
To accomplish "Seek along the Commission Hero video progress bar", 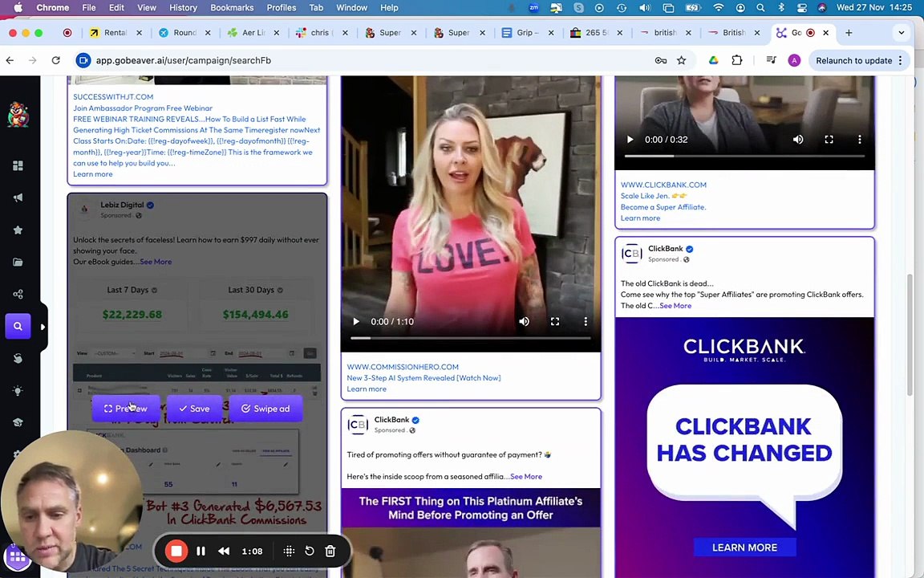I will tap(471, 339).
